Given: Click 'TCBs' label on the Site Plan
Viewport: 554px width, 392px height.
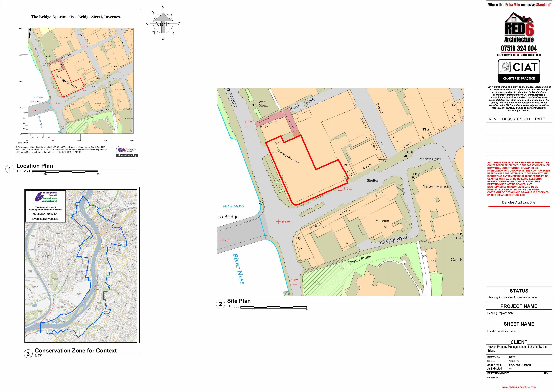Looking at the screenshot, I should (x=409, y=152).
